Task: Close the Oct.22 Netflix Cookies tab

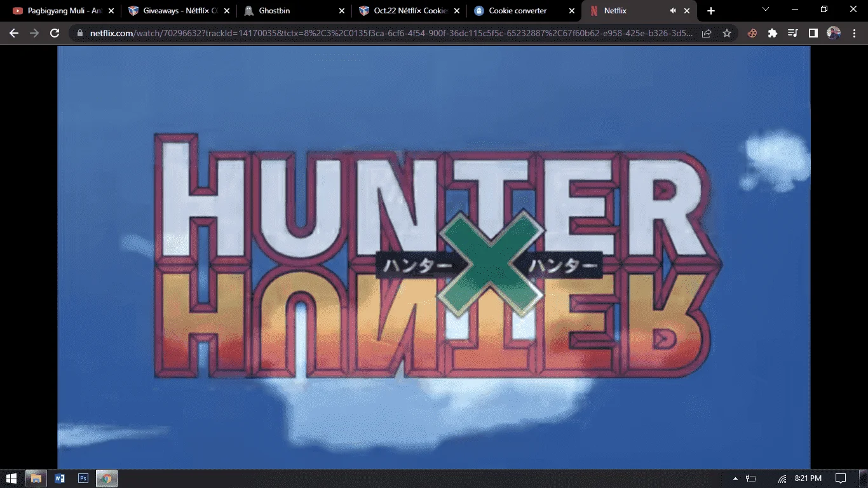Action: pos(457,11)
